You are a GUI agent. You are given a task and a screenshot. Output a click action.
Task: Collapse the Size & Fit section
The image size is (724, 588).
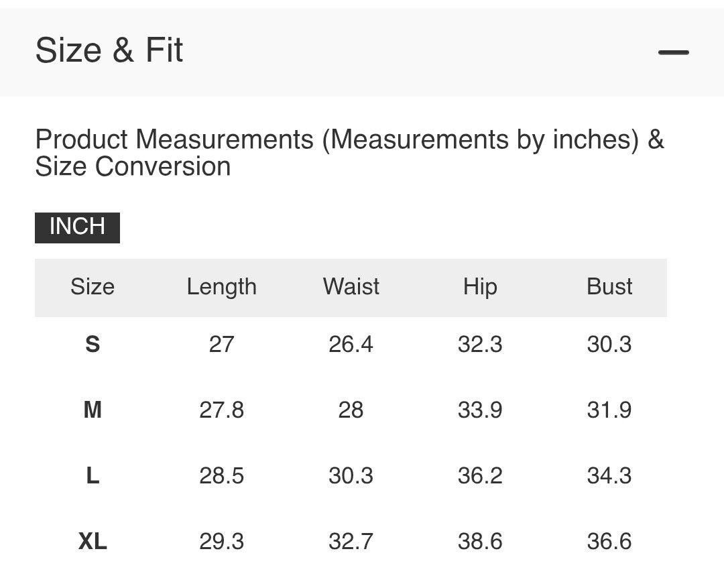tap(673, 52)
